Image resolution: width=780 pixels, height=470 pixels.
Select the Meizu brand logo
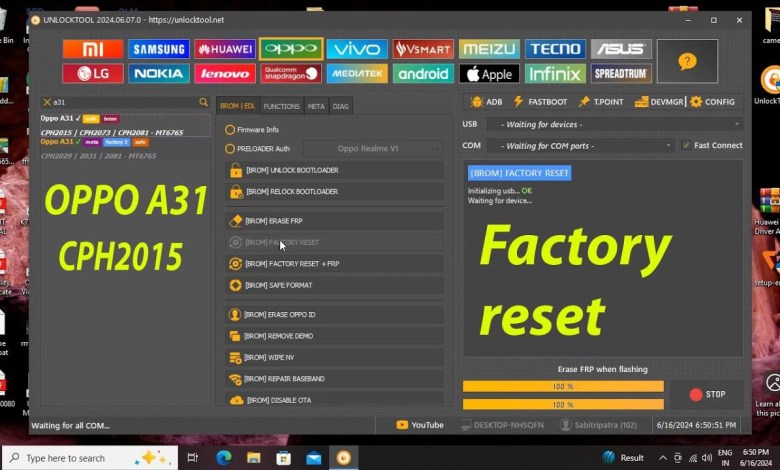pyautogui.click(x=489, y=49)
